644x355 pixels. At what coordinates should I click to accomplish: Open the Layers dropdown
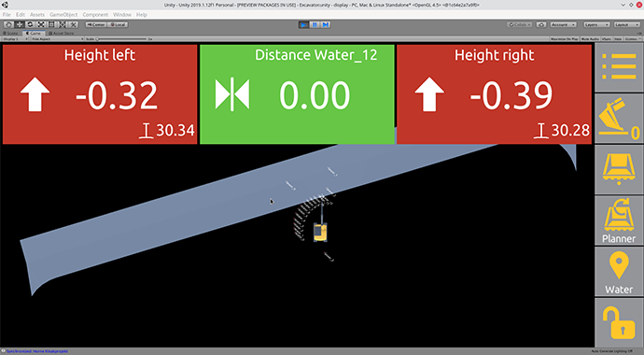pyautogui.click(x=596, y=24)
